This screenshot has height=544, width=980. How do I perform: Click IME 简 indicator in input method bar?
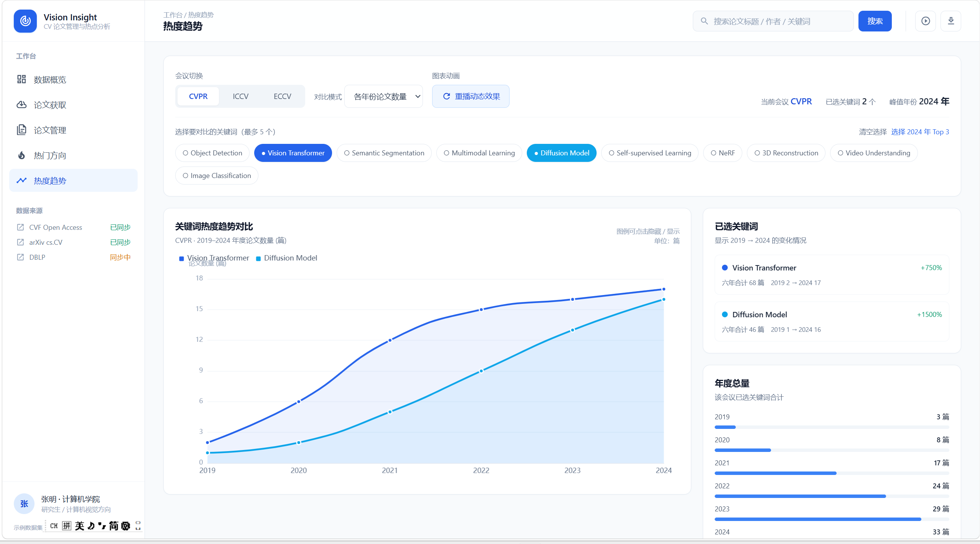113,526
